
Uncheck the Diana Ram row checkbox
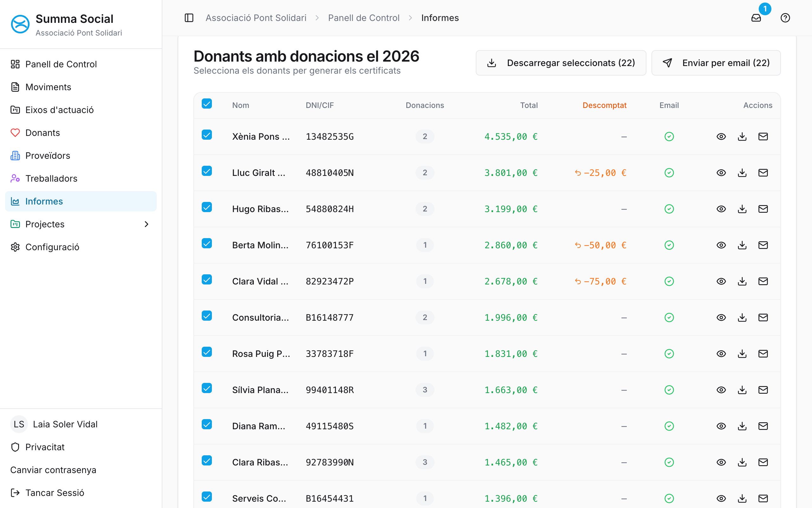207,424
